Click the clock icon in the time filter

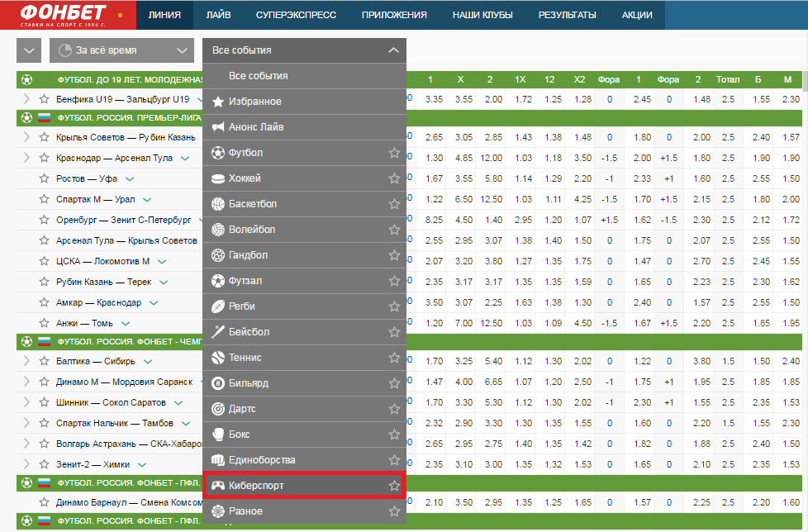point(65,50)
